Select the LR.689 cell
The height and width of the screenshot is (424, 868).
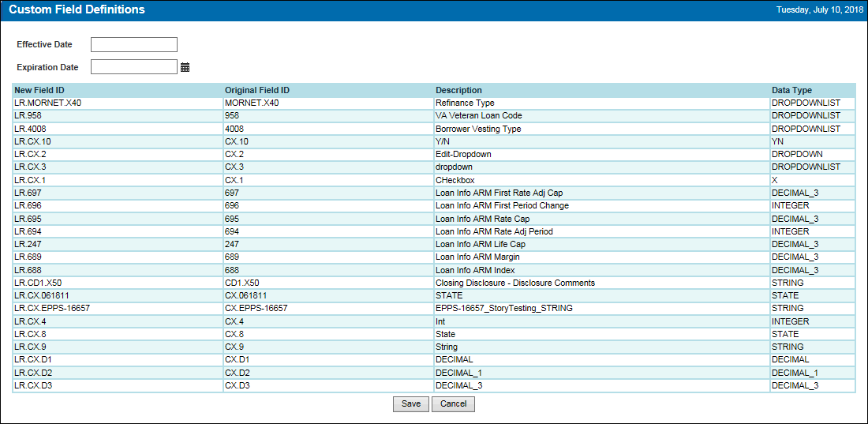tap(118, 257)
